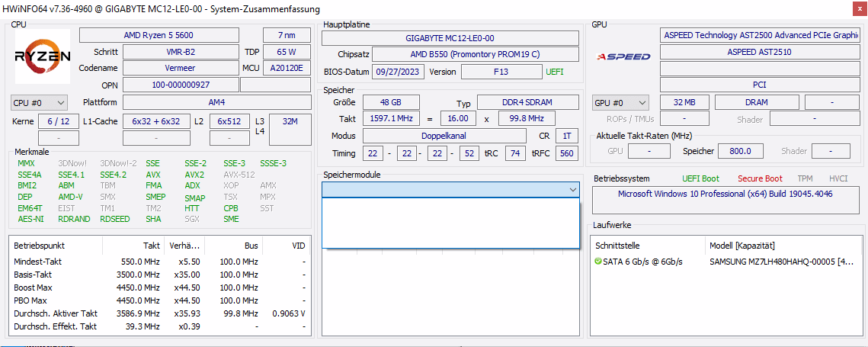This screenshot has height=347, width=868.
Task: Select the PBO Max row
Action: click(x=159, y=300)
